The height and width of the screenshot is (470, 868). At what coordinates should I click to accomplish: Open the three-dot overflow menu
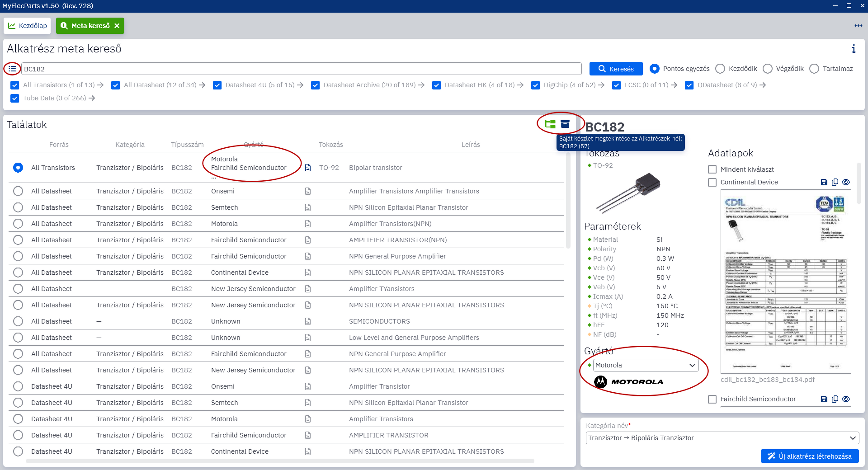tap(858, 26)
